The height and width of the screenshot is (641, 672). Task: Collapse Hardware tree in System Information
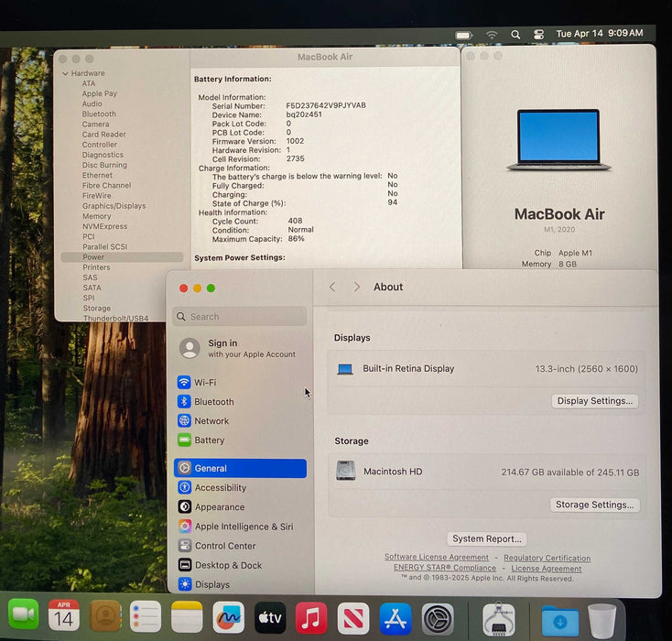tap(65, 74)
